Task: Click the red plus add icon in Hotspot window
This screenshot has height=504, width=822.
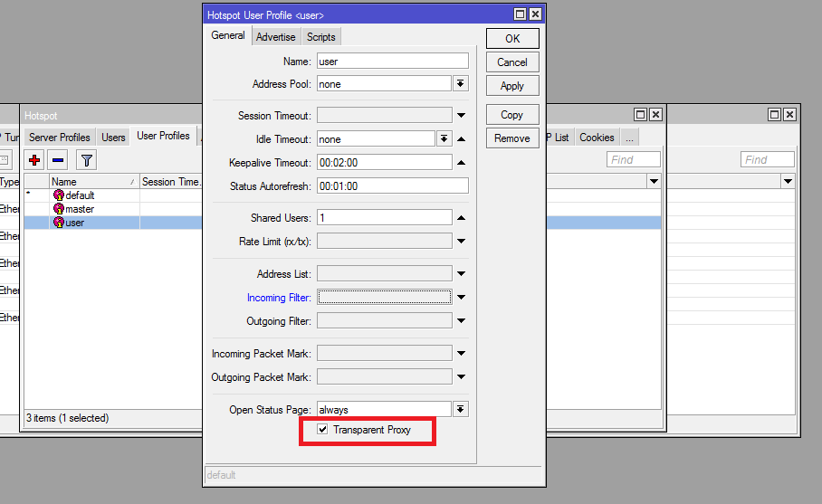Action: (x=34, y=160)
